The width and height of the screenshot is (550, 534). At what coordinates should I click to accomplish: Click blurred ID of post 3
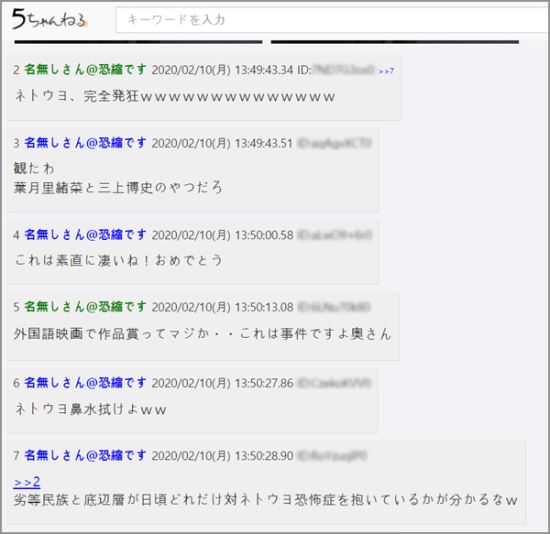(334, 143)
